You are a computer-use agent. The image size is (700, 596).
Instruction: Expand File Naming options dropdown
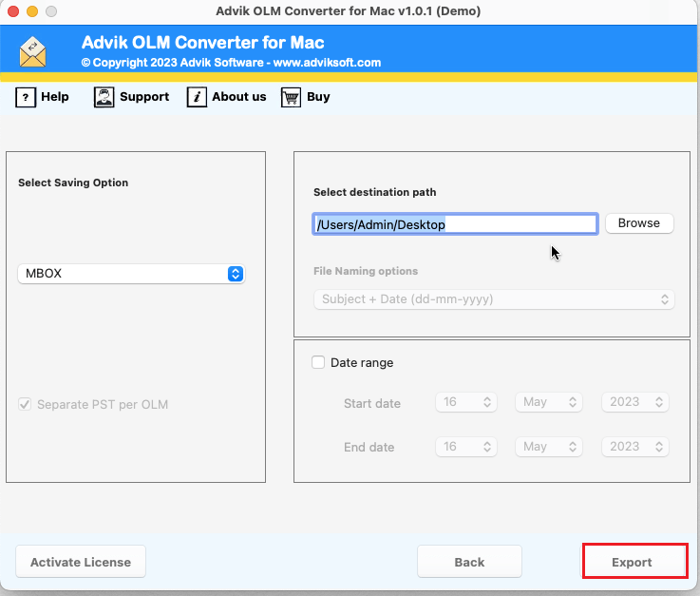click(x=494, y=298)
